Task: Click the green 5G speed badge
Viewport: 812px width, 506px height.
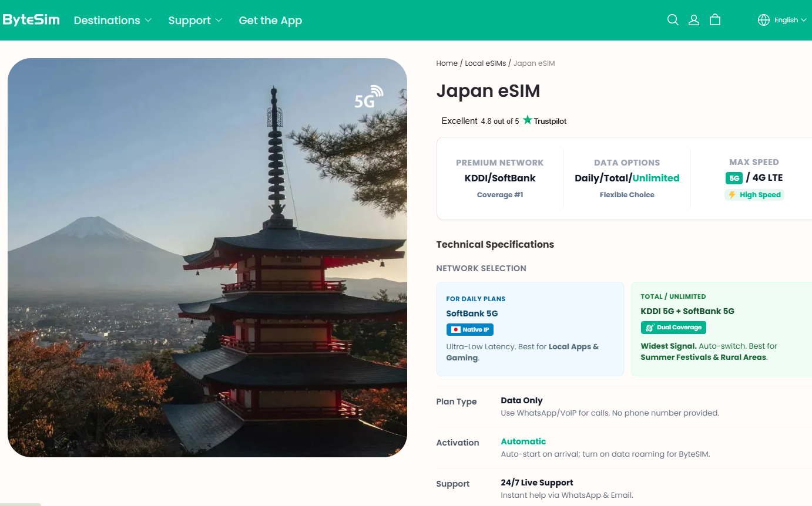Action: point(734,178)
